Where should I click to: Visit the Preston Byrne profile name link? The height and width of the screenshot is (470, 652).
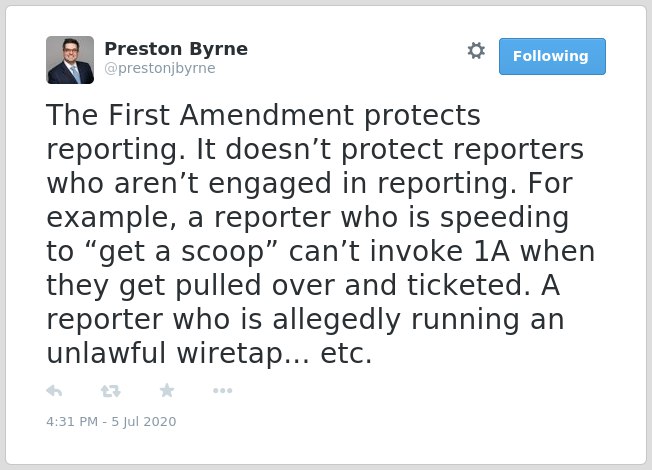[176, 49]
